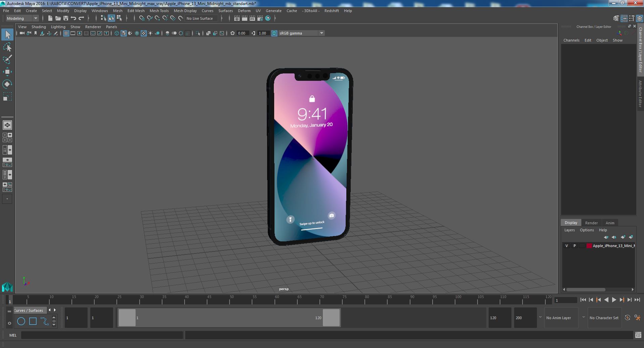Viewport: 644px width, 348px height.
Task: Switch to the Anim layer tab
Action: 610,223
